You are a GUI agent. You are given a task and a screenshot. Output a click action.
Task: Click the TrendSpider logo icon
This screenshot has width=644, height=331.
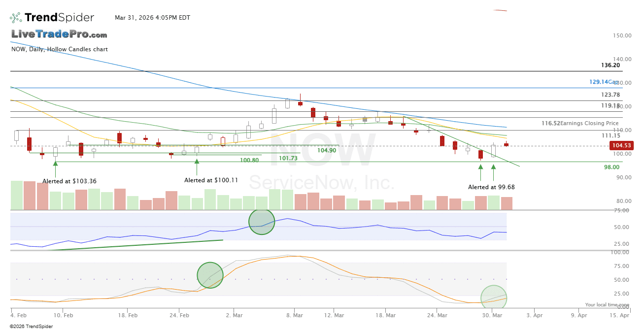click(16, 18)
